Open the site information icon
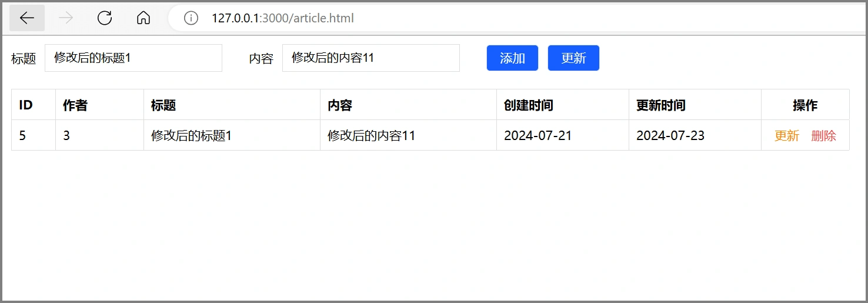This screenshot has width=868, height=303. click(191, 18)
